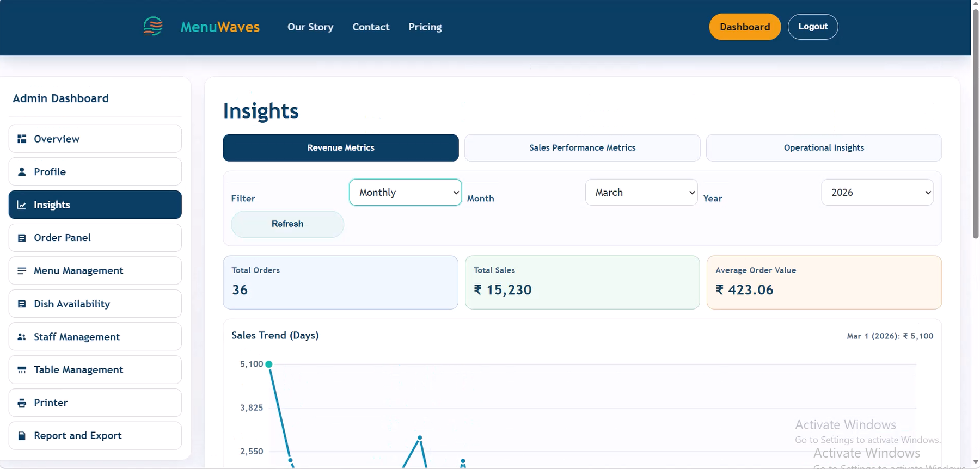This screenshot has width=980, height=469.
Task: Select the Insights sidebar item
Action: [x=95, y=205]
